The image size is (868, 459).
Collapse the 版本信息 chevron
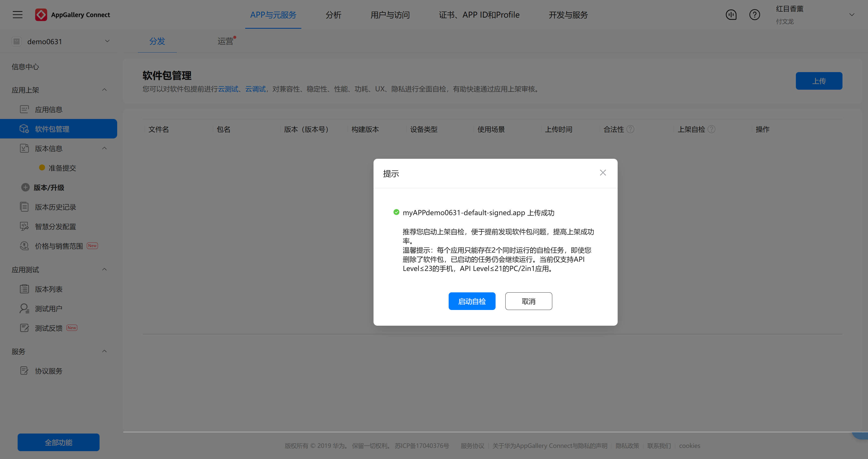click(x=104, y=148)
